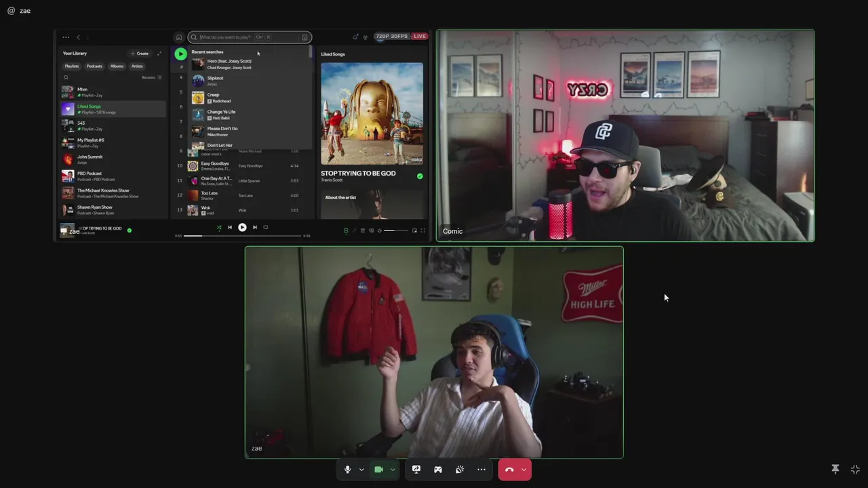Filter library by Artists
The width and height of the screenshot is (868, 488).
(137, 66)
